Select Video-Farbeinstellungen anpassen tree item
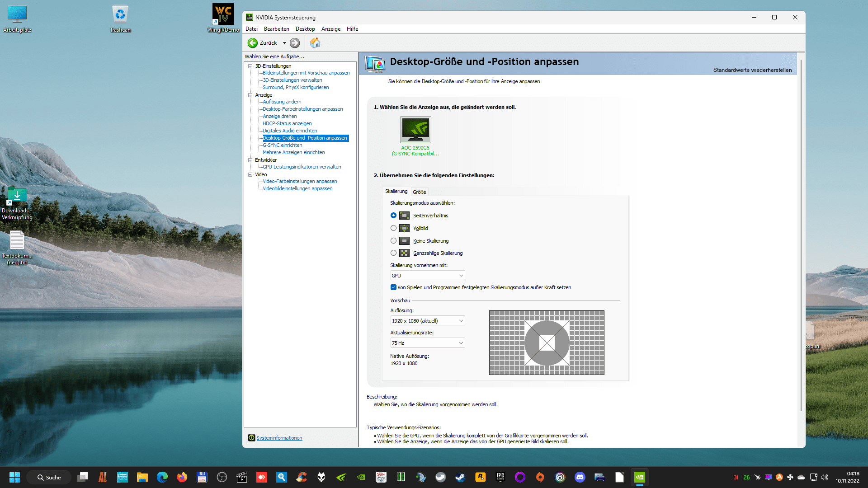The height and width of the screenshot is (488, 868). [x=300, y=181]
